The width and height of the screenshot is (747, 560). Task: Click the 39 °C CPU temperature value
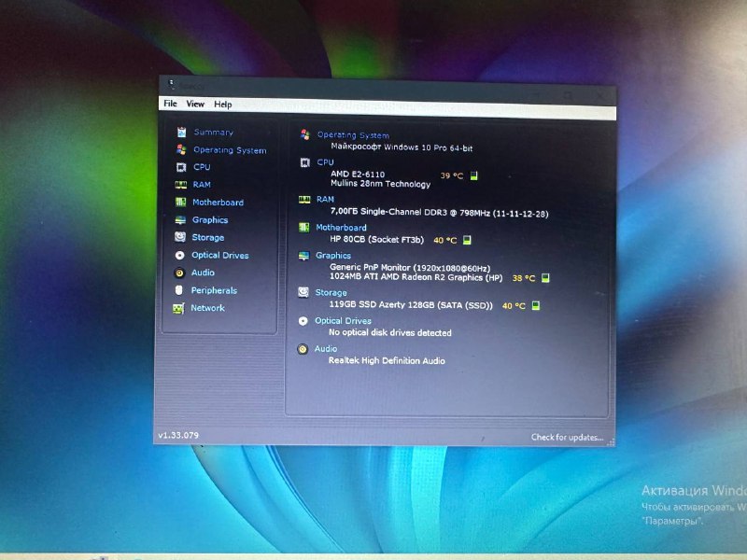(x=452, y=175)
